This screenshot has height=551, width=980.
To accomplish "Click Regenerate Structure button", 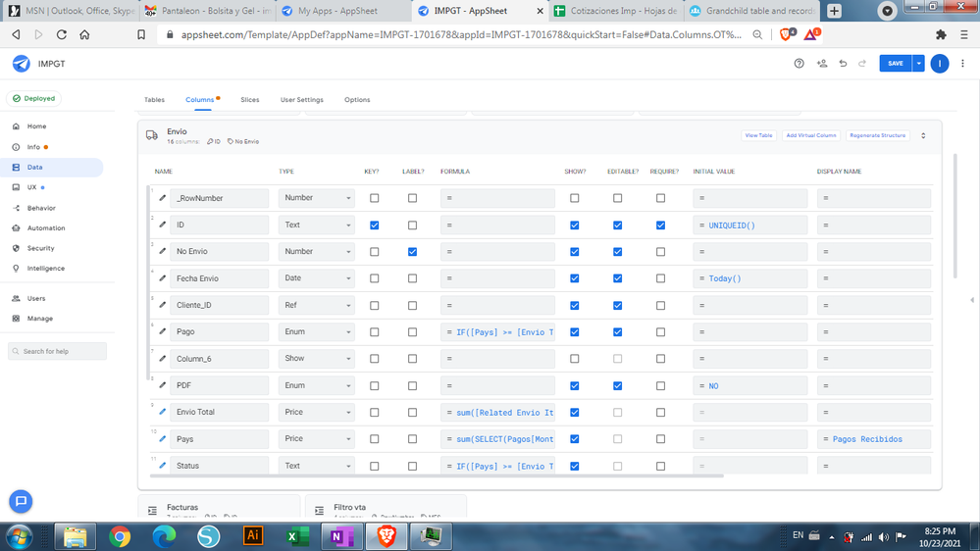I will (x=878, y=135).
